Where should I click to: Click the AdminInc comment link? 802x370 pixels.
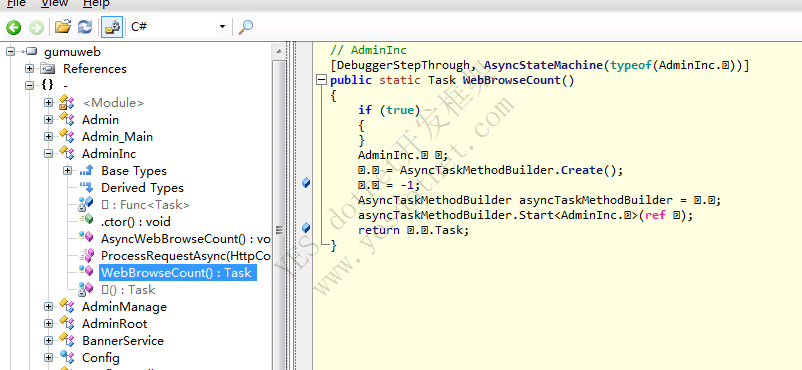coord(378,50)
